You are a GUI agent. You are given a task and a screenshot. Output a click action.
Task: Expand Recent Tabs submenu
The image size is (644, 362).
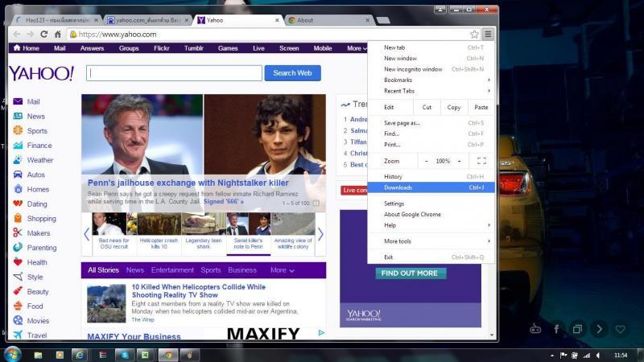coord(431,91)
